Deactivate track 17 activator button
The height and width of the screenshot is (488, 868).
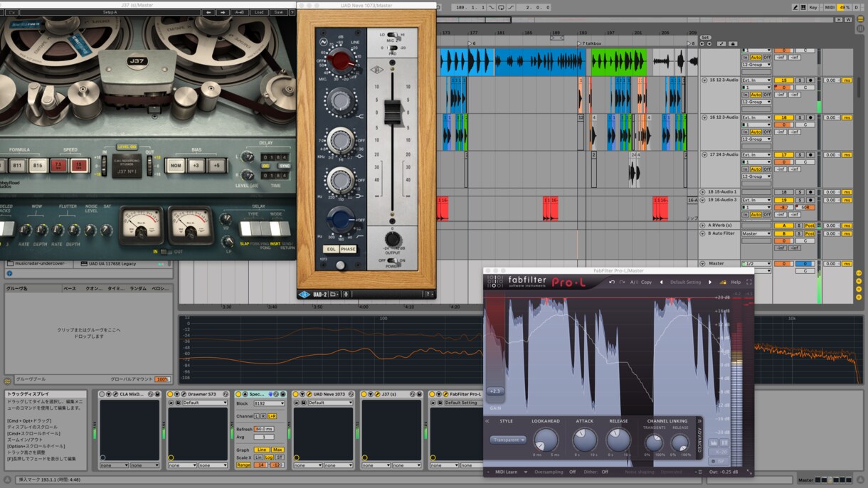point(783,154)
